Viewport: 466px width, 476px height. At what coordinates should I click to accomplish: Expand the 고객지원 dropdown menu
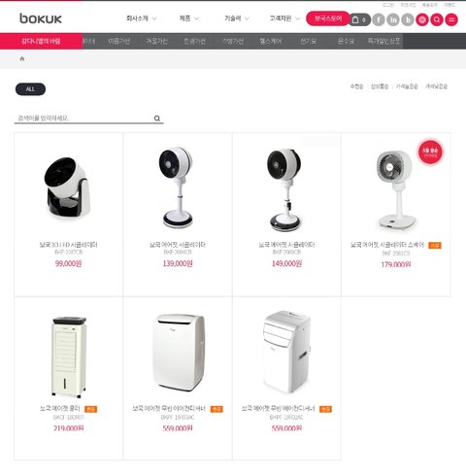click(284, 18)
